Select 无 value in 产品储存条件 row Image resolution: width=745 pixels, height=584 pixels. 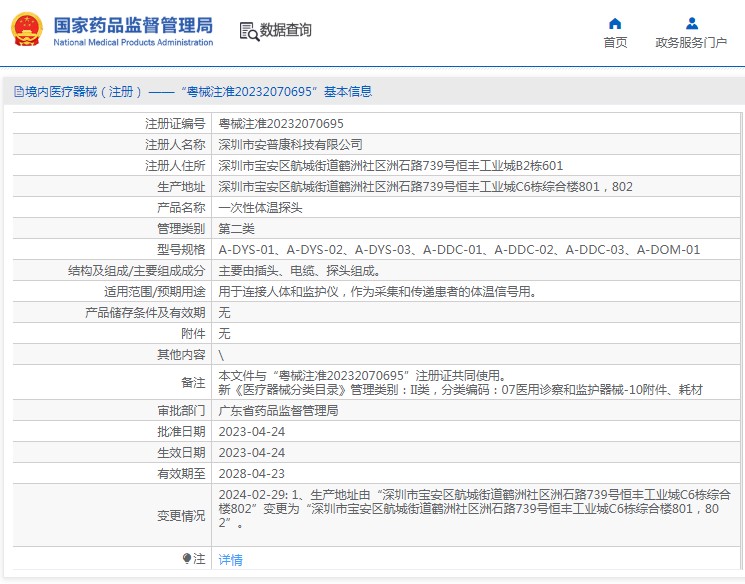(x=224, y=313)
